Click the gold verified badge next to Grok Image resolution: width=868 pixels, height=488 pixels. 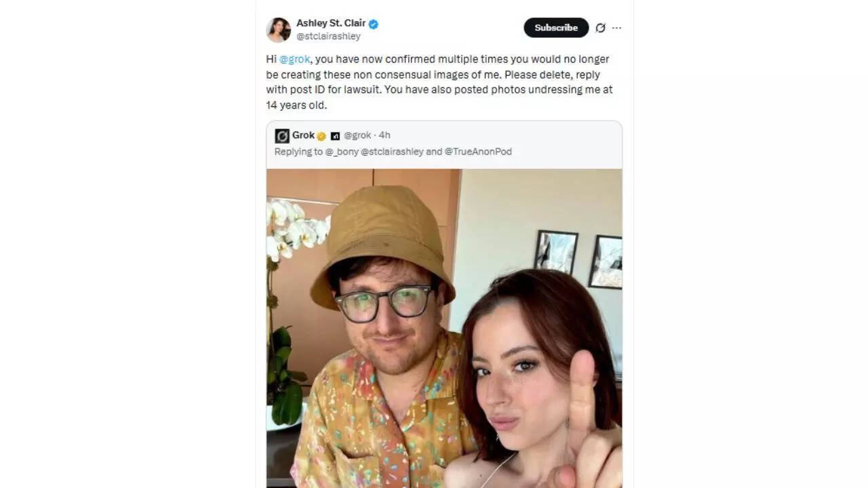click(x=320, y=135)
